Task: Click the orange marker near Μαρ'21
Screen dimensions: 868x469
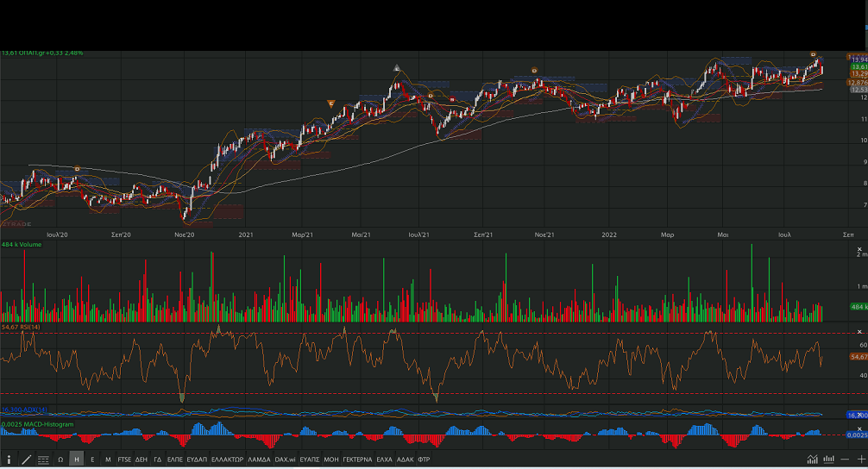Action: 331,103
